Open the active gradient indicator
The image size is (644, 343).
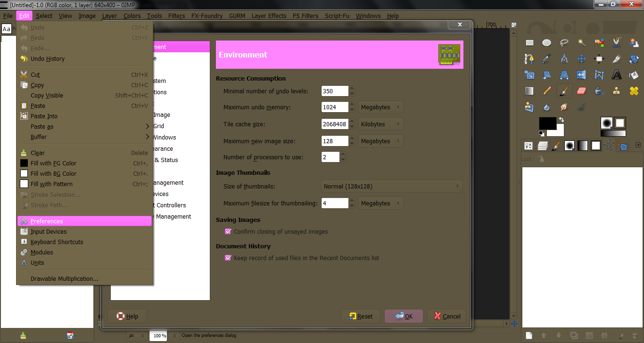613,133
